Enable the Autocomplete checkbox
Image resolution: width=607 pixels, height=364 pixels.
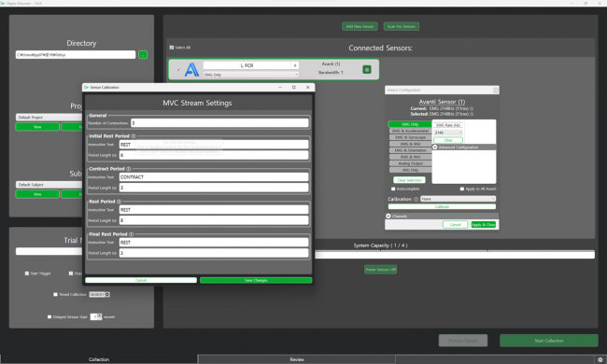pos(393,189)
